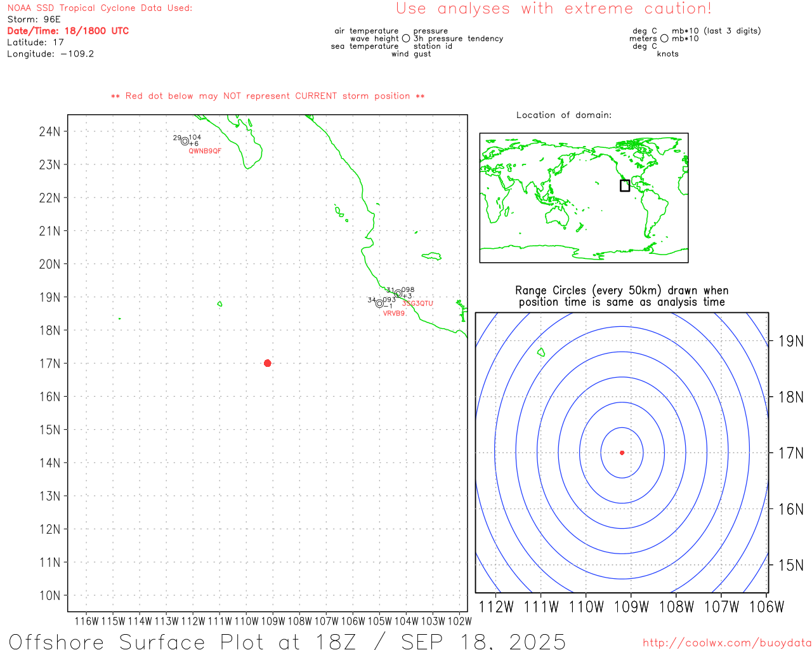Click the '093' pressure value near VRVB9
Image resolution: width=812 pixels, height=650 pixels.
coord(389,300)
